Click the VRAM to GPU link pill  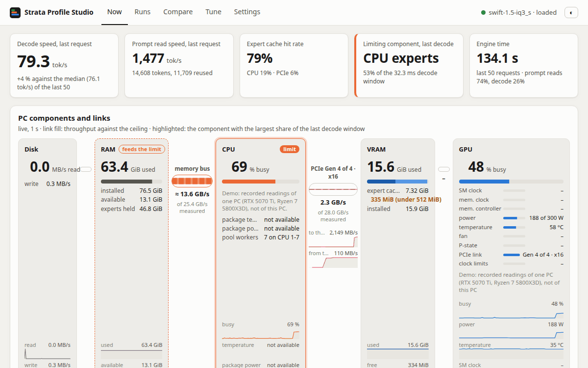coord(443,169)
